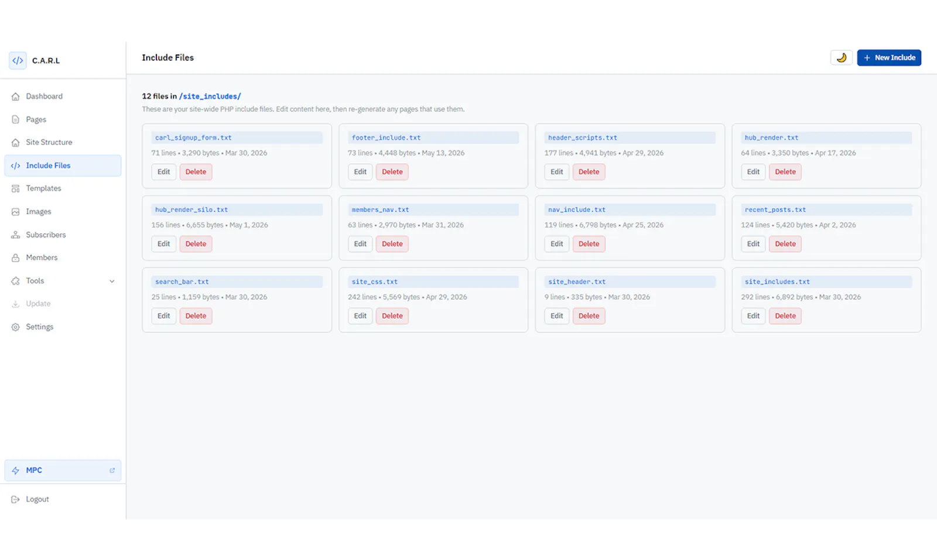Click the Update download icon
Screen dimensions: 937x560
click(x=15, y=304)
